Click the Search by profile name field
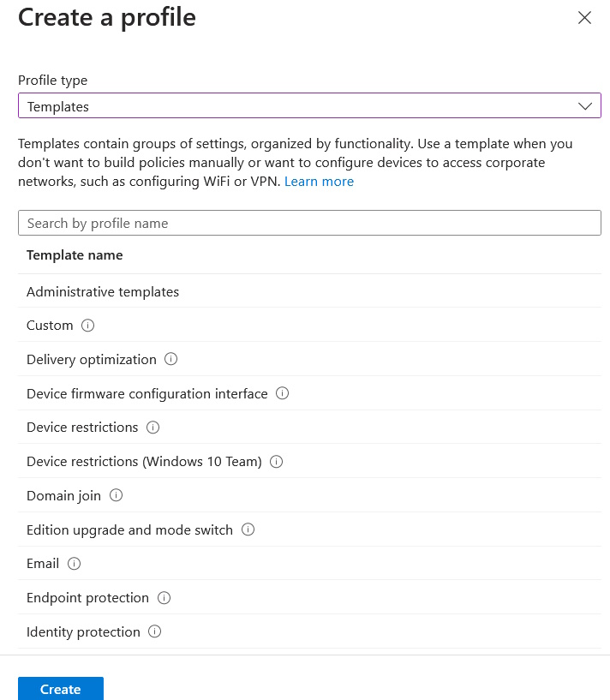The image size is (610, 700). pos(309,223)
